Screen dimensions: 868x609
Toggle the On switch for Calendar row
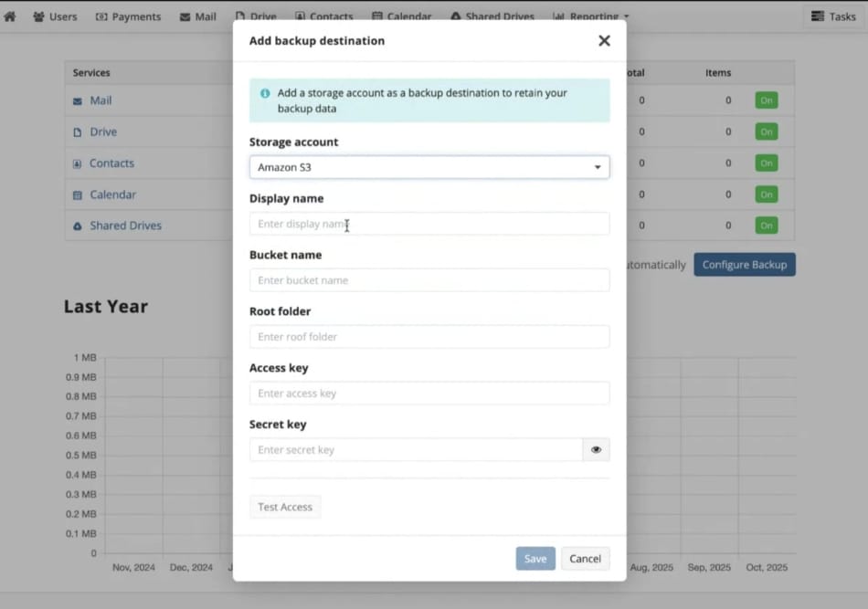(767, 194)
